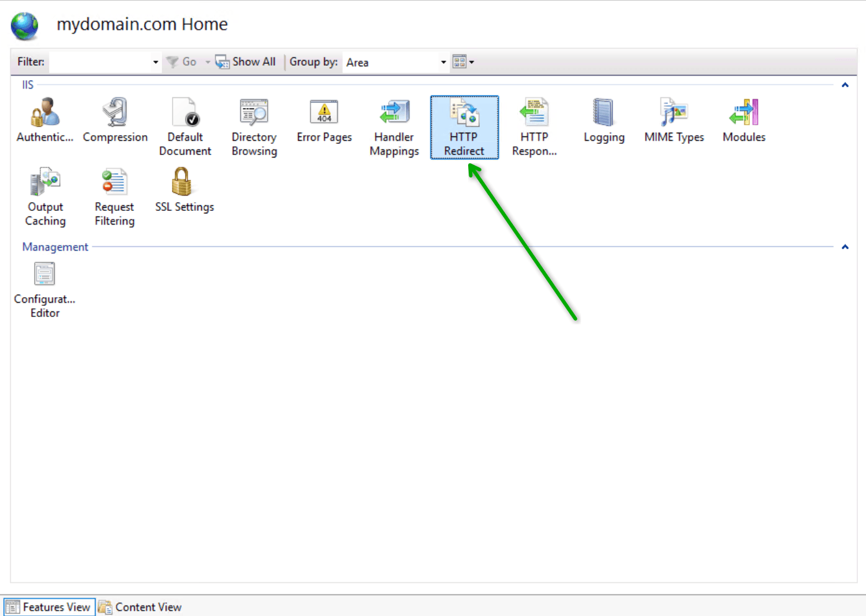The image size is (866, 616).
Task: Open the Group by Area dropdown
Action: click(x=395, y=62)
